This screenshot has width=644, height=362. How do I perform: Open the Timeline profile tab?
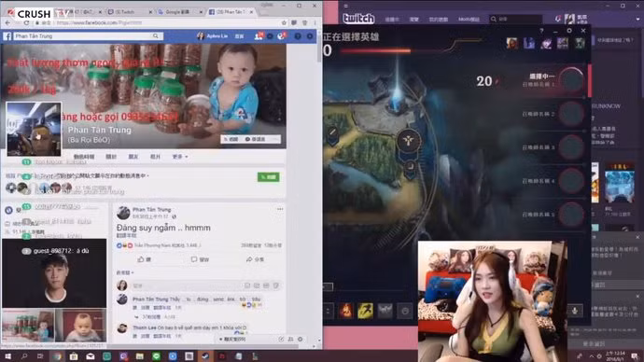[84, 157]
